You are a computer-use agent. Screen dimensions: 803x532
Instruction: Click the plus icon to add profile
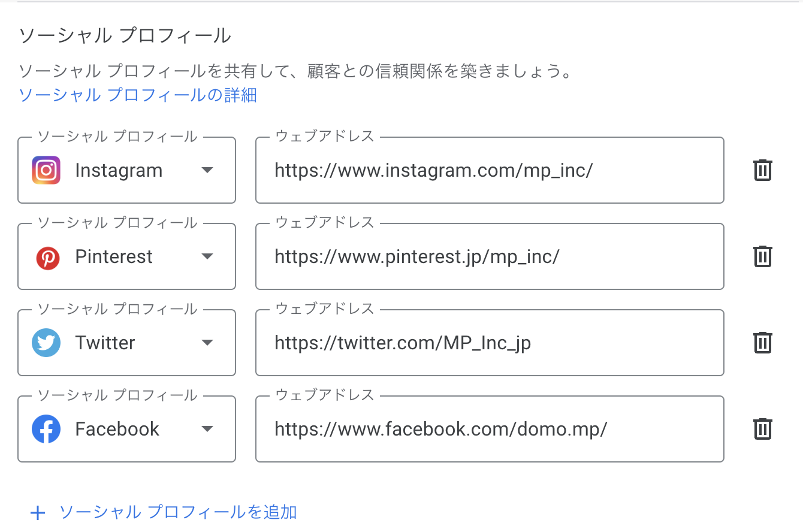pos(38,513)
